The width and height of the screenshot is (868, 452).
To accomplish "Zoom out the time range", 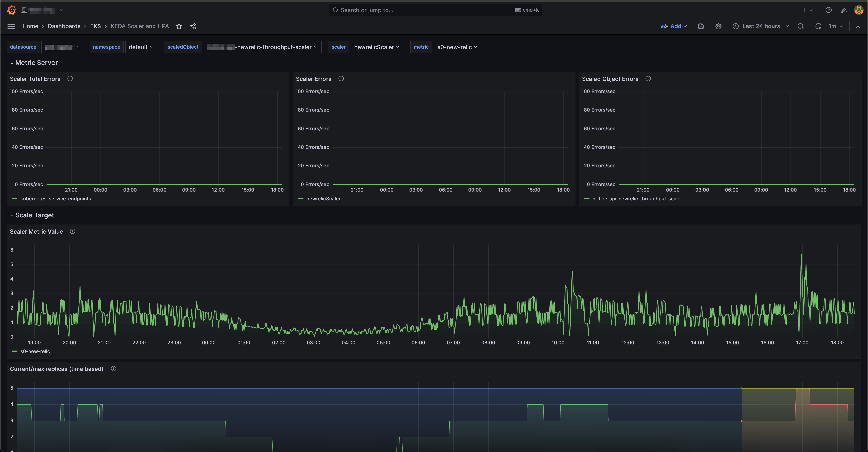I will (x=801, y=26).
